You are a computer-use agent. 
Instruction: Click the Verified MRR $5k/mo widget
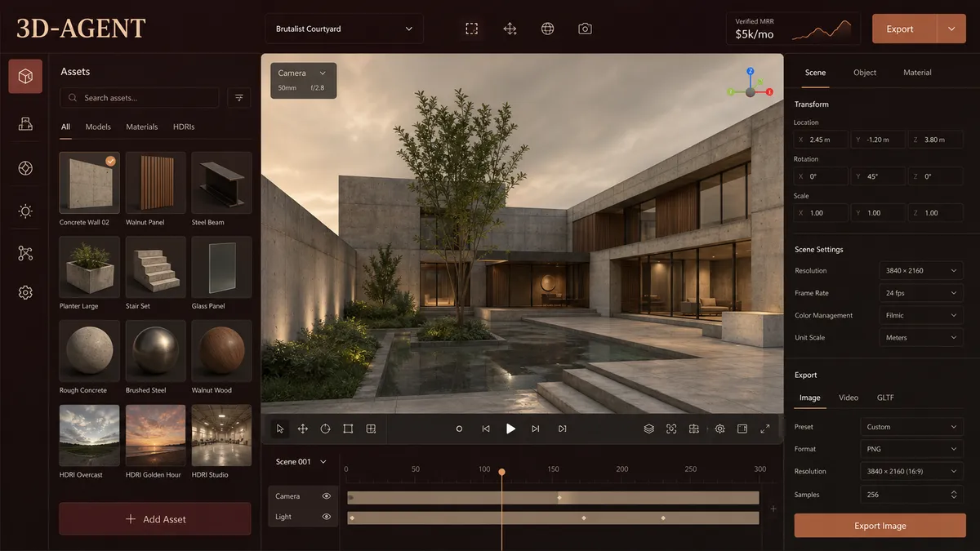793,29
